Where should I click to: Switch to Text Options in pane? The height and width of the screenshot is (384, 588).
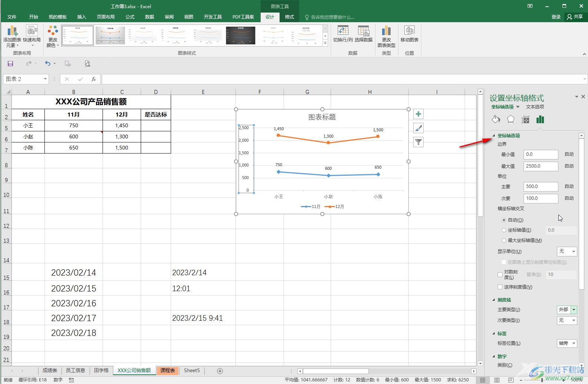coord(535,107)
